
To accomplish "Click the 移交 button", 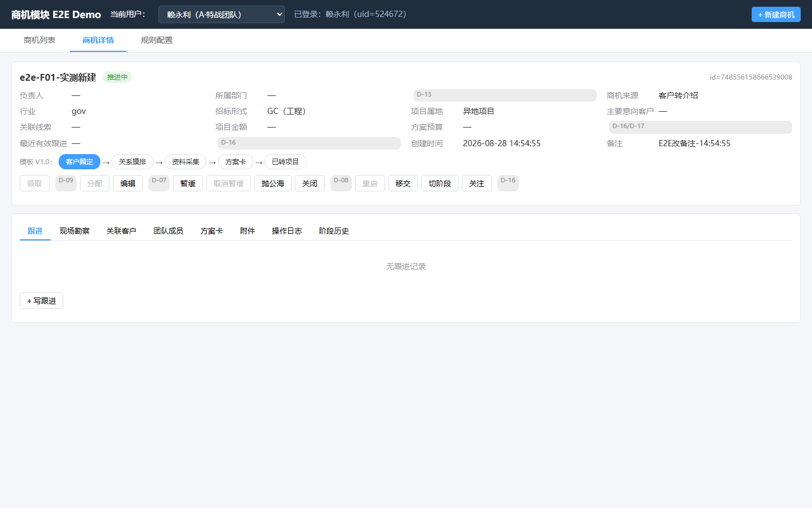I will (x=403, y=183).
